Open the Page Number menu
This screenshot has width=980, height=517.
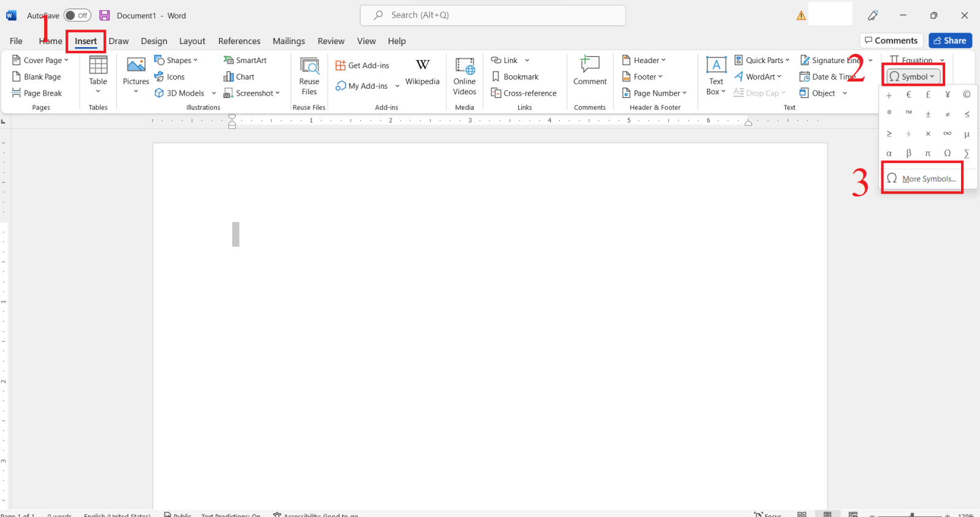click(655, 93)
